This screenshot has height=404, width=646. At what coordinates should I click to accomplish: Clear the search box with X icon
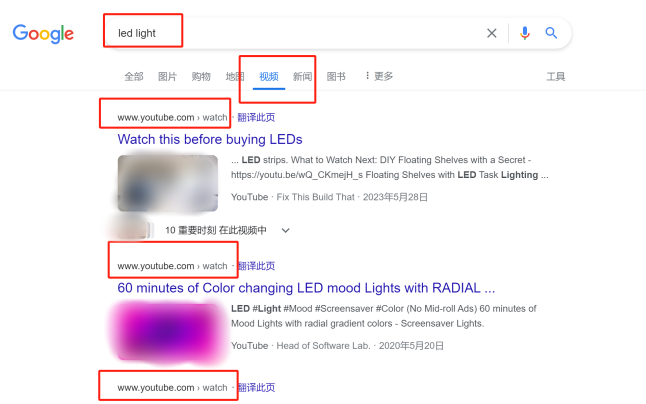pos(492,33)
